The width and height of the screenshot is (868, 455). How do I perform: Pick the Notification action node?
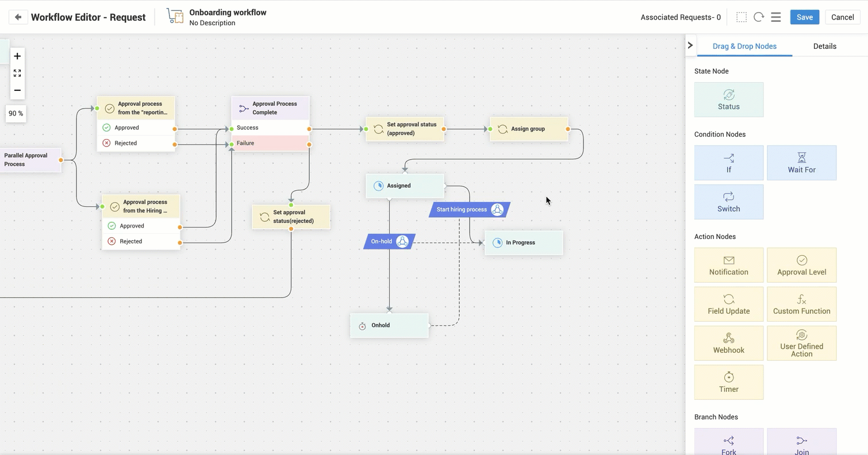(x=729, y=265)
